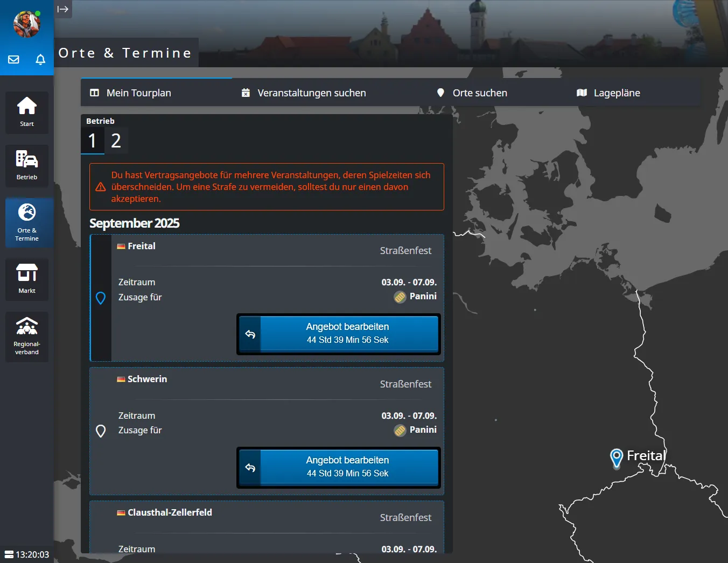
Task: Go to Start home page
Action: [27, 112]
